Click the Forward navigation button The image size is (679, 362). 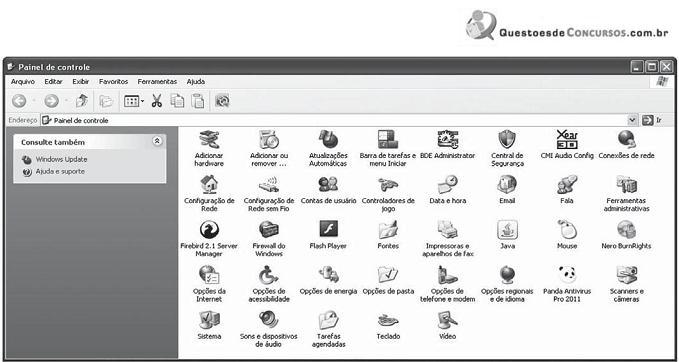[51, 101]
